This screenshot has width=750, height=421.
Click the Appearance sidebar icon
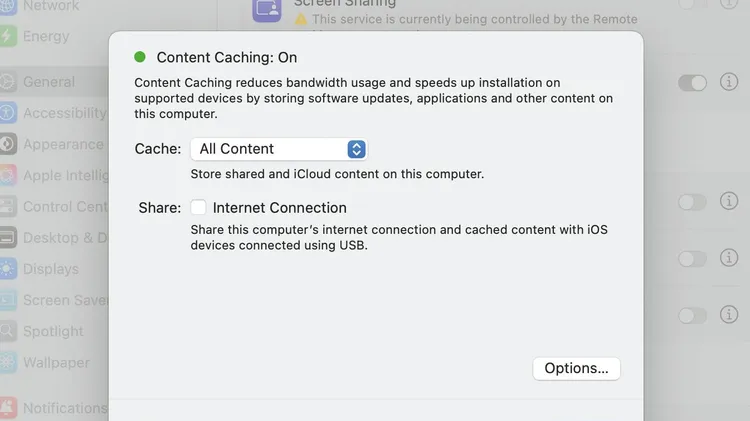(8, 144)
